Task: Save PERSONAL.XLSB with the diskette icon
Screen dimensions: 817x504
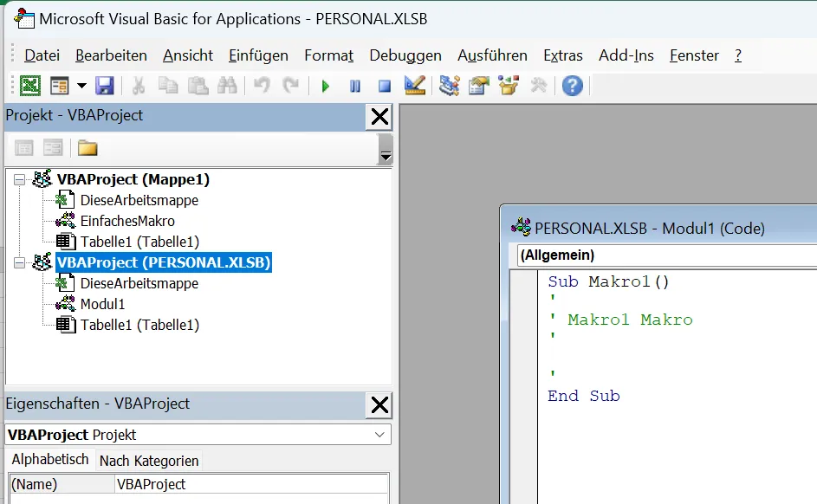Action: pyautogui.click(x=104, y=86)
